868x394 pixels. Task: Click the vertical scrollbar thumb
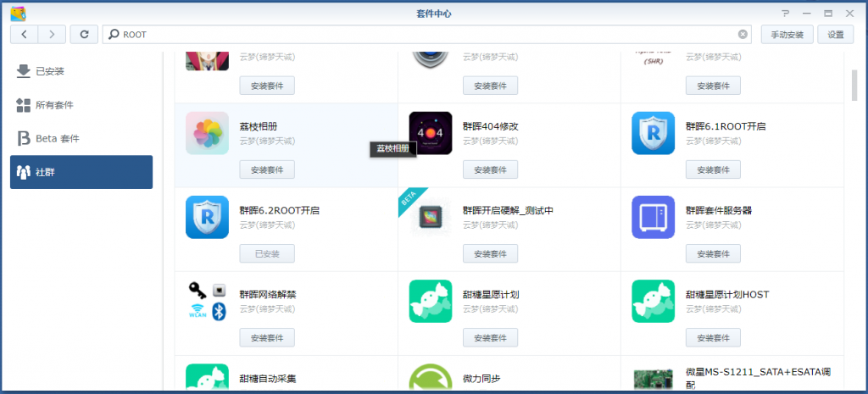coord(854,86)
